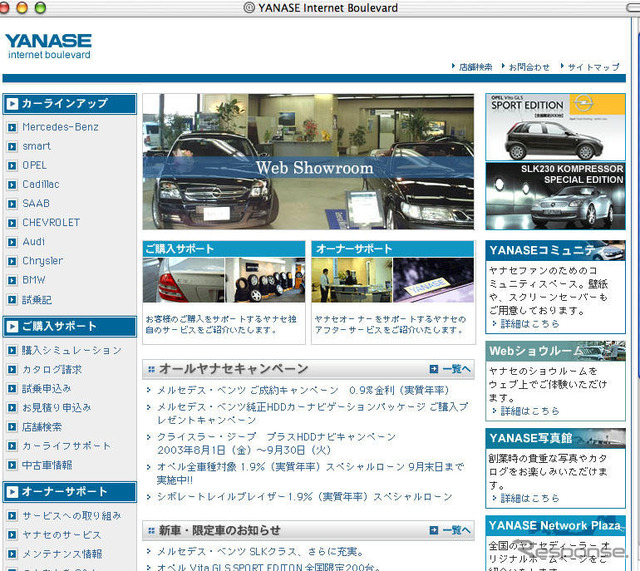Open オペル全車種対象 1.9% スペシャルローン link
640x571 pixels.
point(311,473)
